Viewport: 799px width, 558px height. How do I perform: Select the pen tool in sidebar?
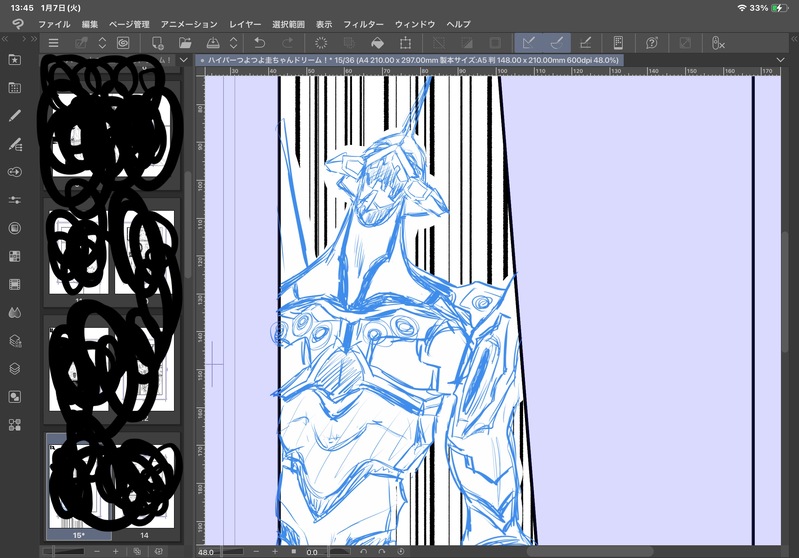tap(15, 116)
